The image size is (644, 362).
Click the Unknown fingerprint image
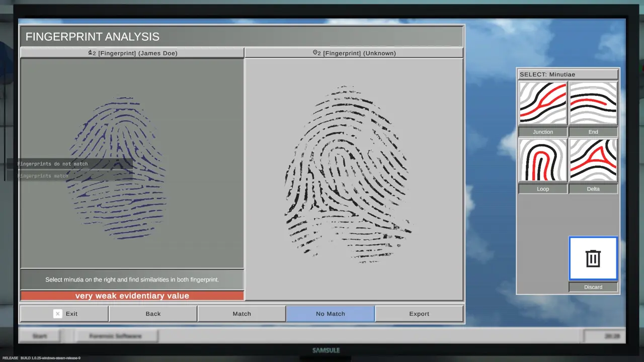click(x=348, y=174)
